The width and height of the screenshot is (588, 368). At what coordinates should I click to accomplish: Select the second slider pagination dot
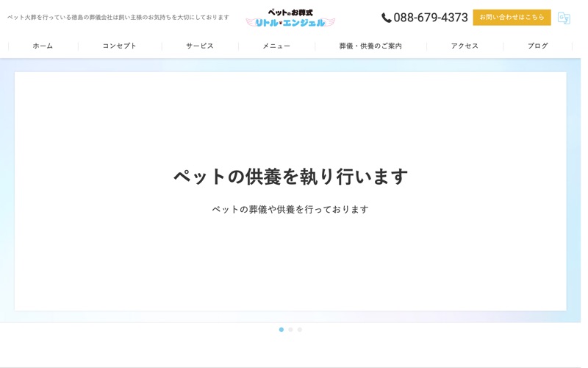click(x=290, y=330)
